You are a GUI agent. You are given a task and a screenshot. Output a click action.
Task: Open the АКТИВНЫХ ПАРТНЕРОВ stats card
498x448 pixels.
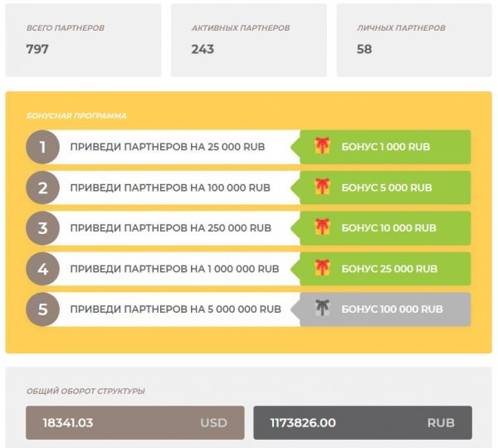click(248, 40)
